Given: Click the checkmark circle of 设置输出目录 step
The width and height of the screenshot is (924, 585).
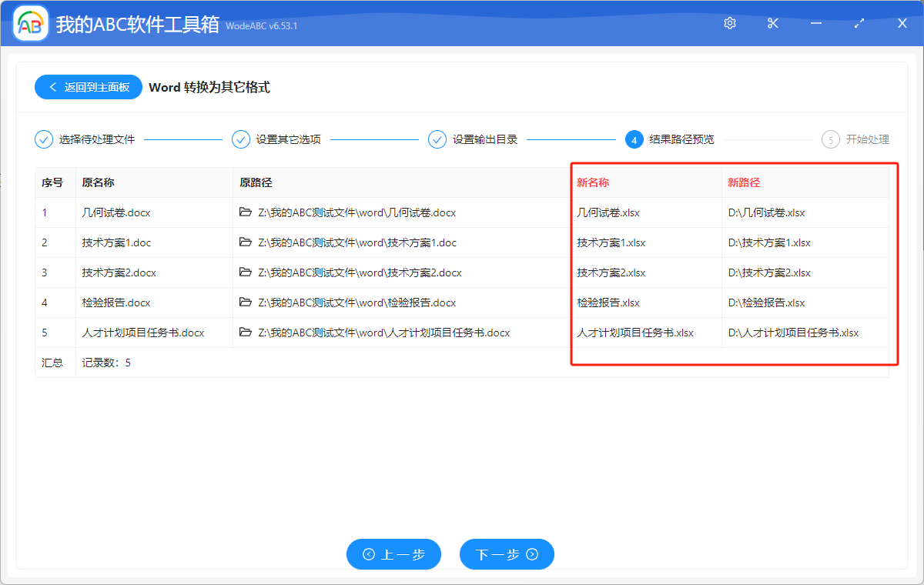Looking at the screenshot, I should [437, 139].
